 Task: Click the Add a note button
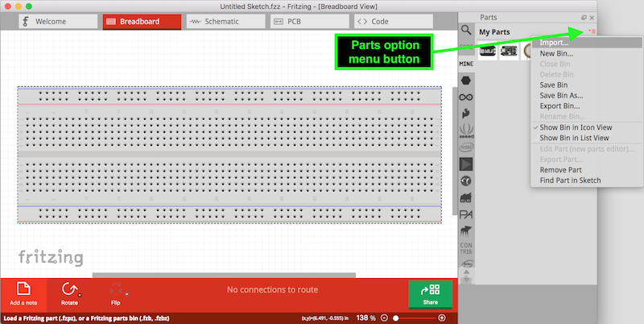[23, 293]
